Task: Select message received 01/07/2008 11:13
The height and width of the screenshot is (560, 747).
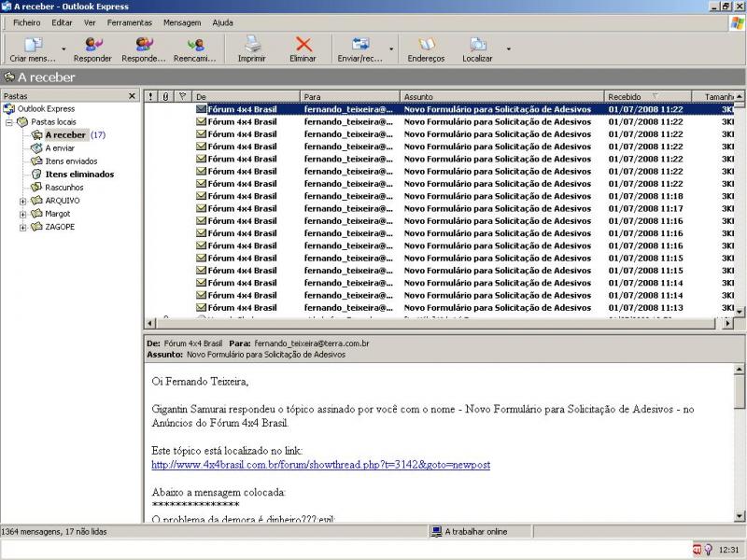Action: pos(439,308)
